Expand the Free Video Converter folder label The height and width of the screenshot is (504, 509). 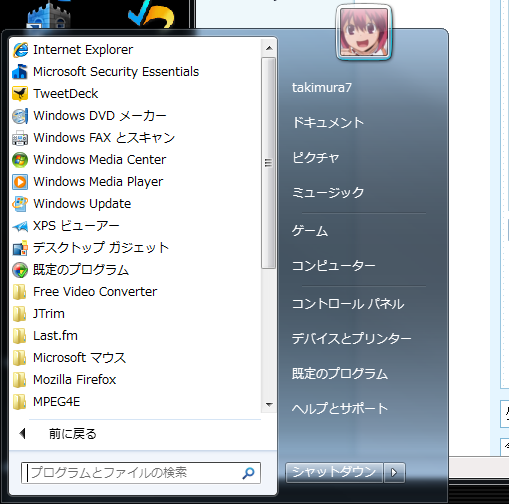95,292
